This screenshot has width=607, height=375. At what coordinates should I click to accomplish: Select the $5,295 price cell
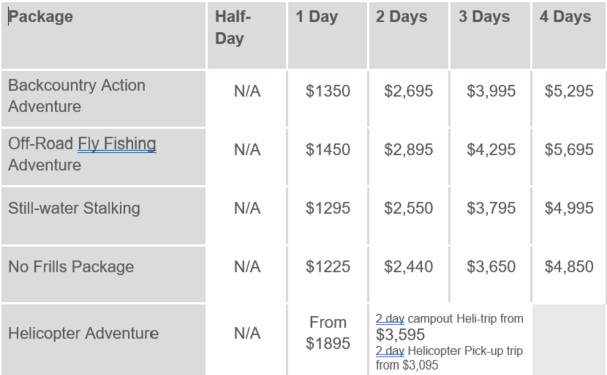[569, 99]
